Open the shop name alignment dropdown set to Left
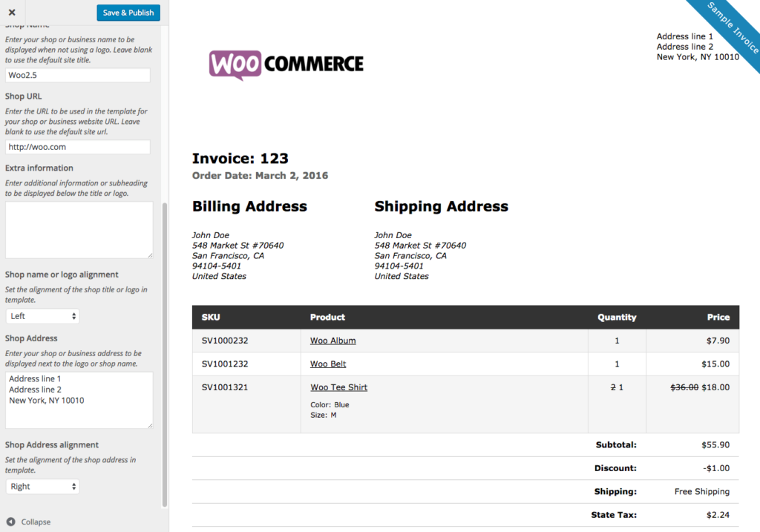Image resolution: width=760 pixels, height=532 pixels. pos(42,315)
